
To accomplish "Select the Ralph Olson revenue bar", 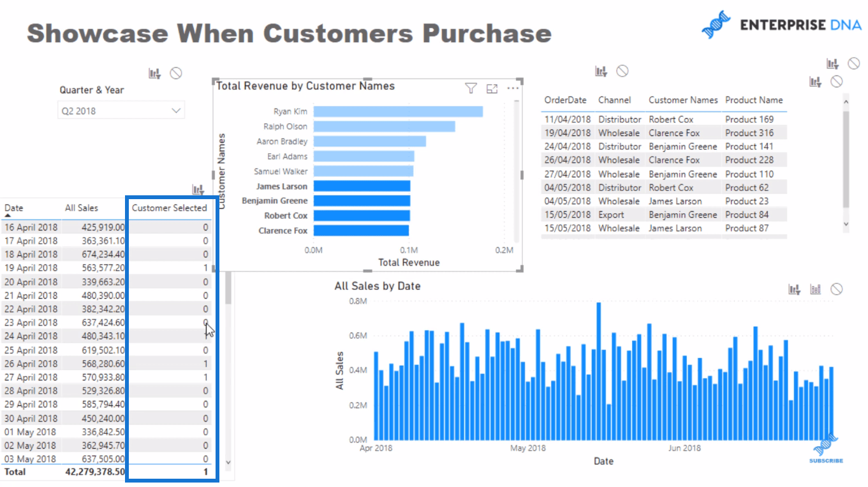I will click(x=384, y=126).
